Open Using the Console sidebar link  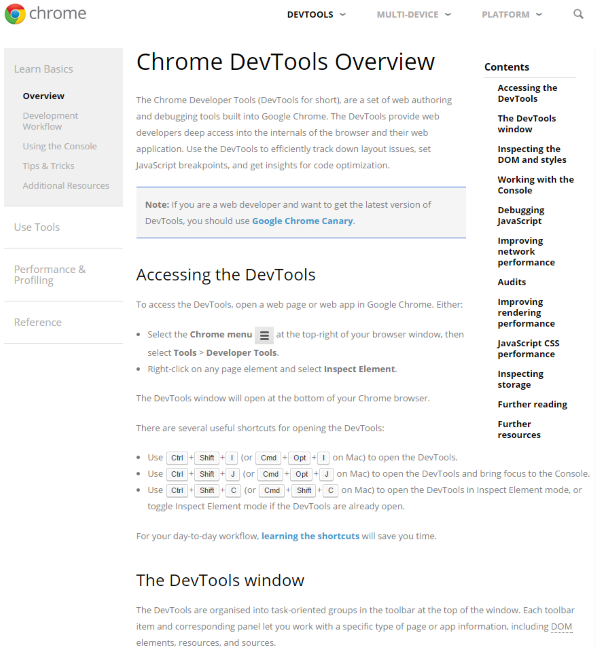(60, 146)
